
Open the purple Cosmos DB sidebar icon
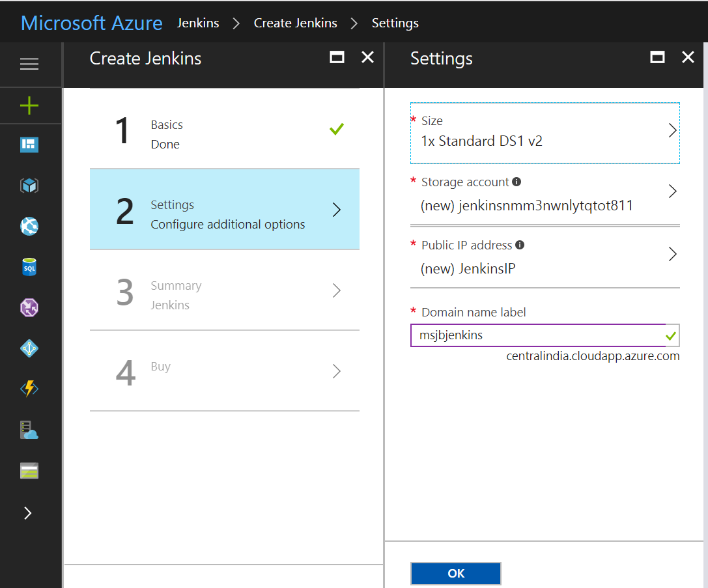[29, 308]
